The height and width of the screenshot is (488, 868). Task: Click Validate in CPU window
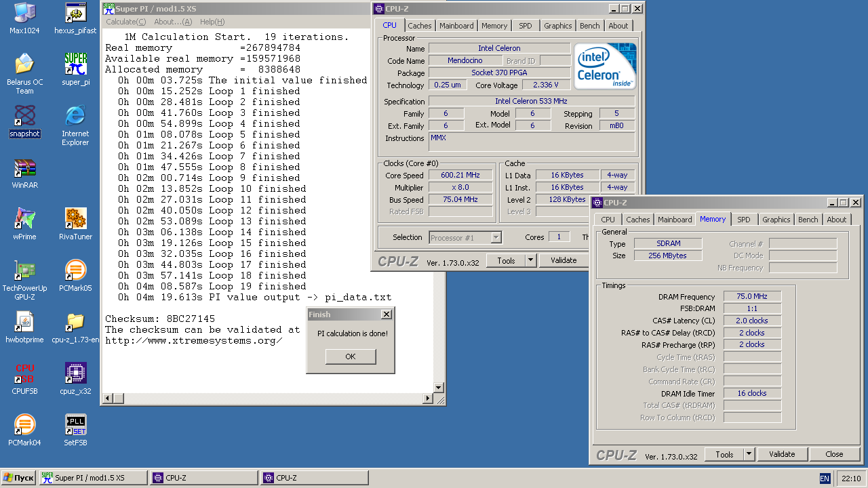click(x=564, y=260)
